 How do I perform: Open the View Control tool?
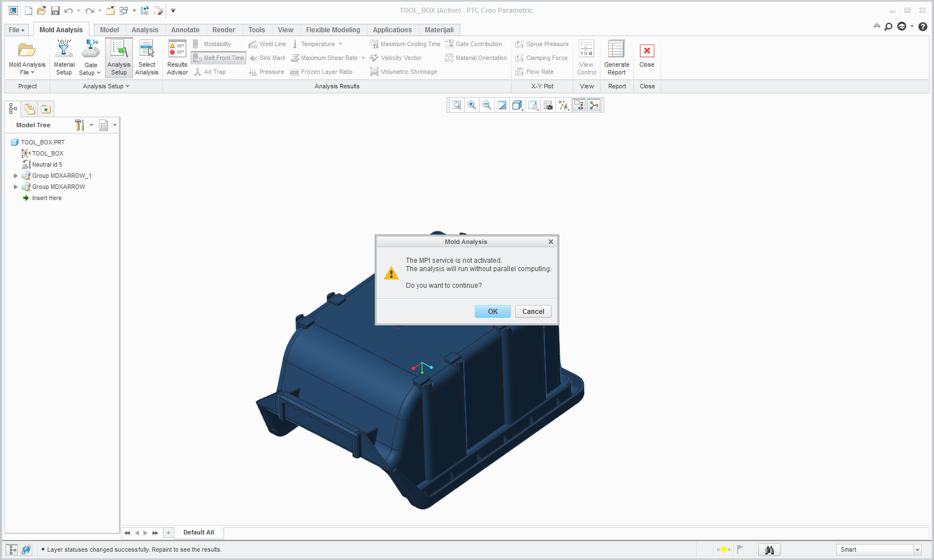(587, 58)
